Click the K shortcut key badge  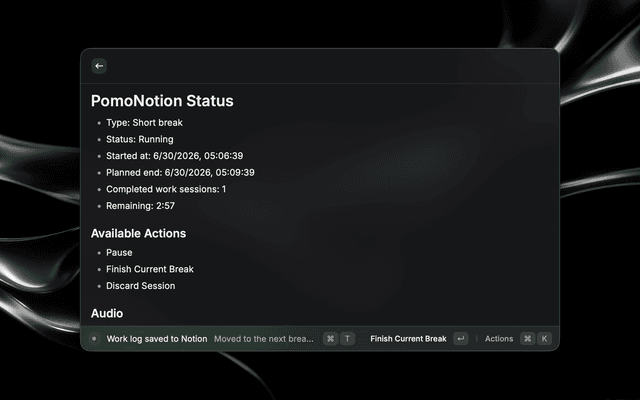544,339
